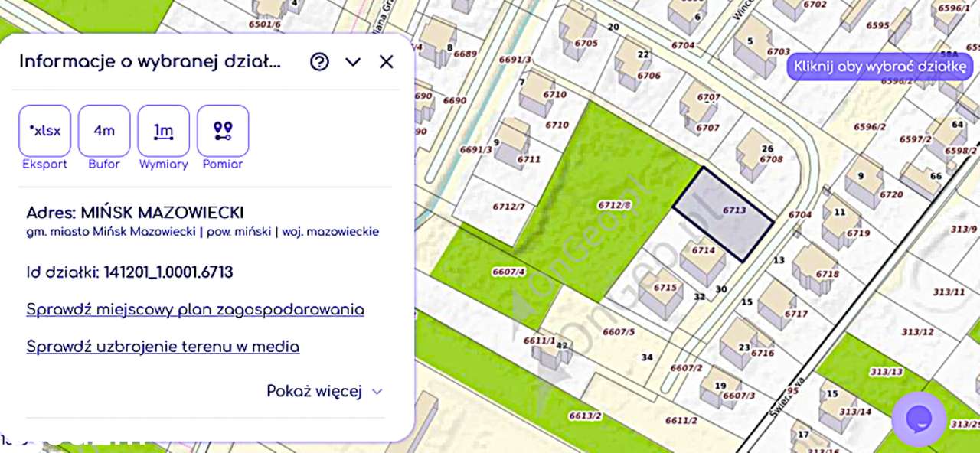Activate the 4m Bufor tool
Image resolution: width=980 pixels, height=453 pixels.
point(104,131)
